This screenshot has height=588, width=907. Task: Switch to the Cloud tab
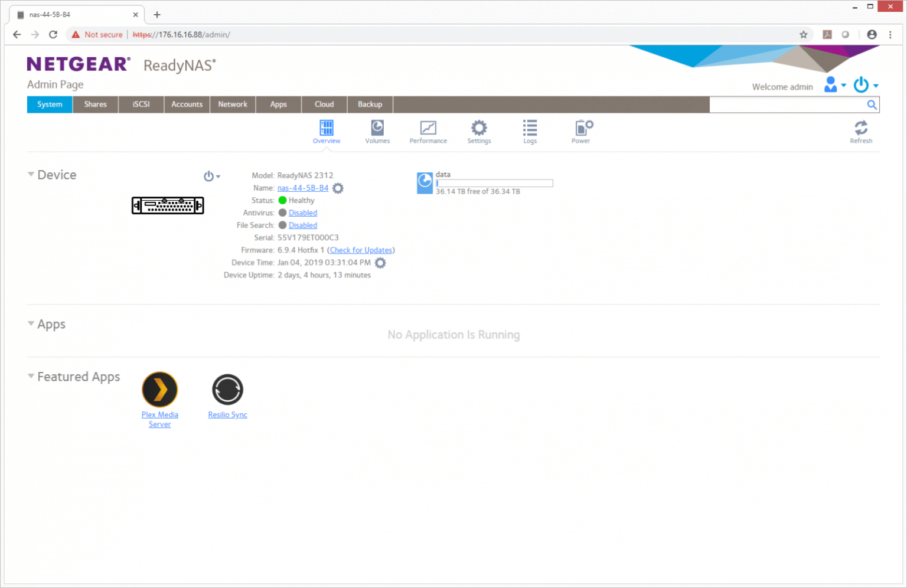pyautogui.click(x=324, y=104)
